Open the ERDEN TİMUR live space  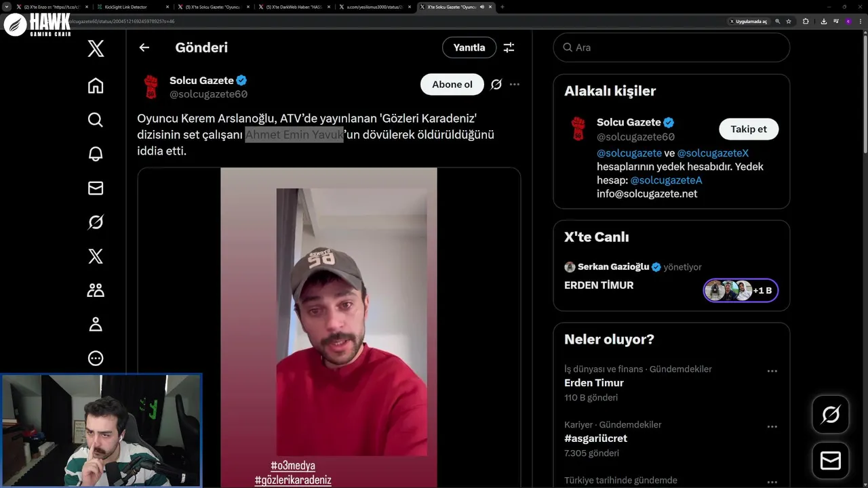click(599, 285)
